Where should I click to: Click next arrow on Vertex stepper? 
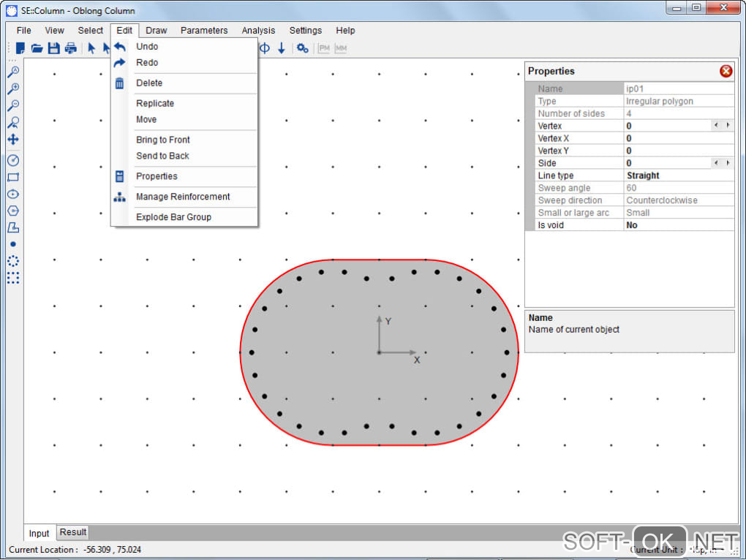coord(728,126)
